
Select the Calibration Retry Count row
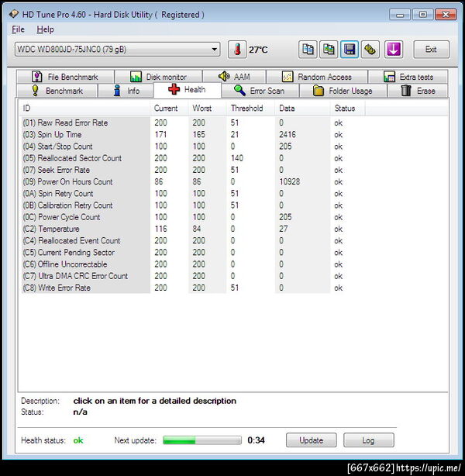click(x=193, y=205)
